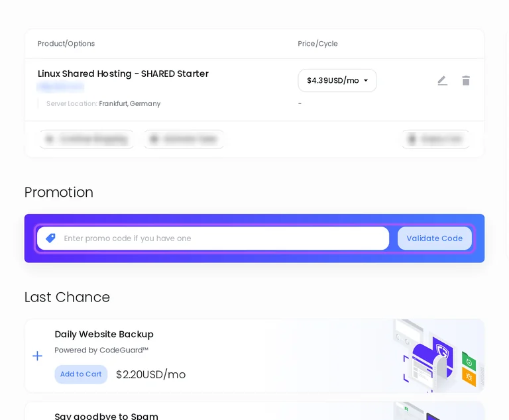This screenshot has width=509, height=420.
Task: Click the plus icon beside Daily Website Backup
Action: point(37,356)
